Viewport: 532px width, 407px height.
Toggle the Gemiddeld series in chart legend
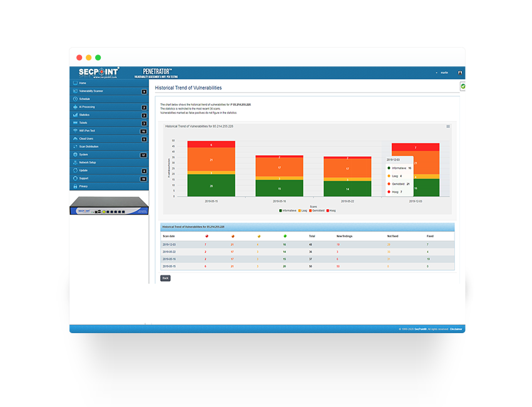(315, 211)
